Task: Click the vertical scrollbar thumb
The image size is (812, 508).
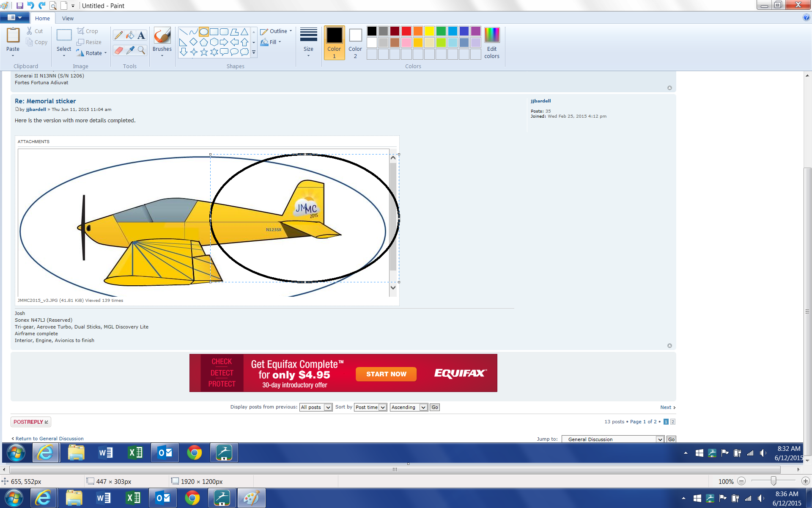Action: point(807,311)
